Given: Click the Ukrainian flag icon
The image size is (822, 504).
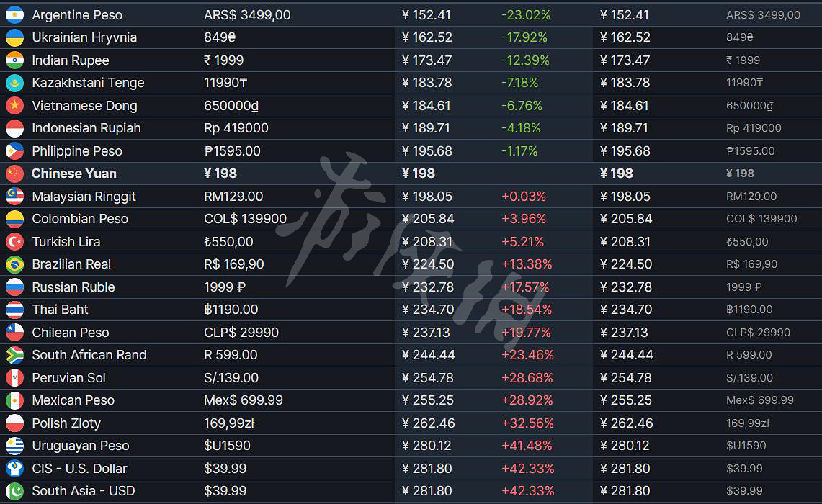Looking at the screenshot, I should (14, 37).
